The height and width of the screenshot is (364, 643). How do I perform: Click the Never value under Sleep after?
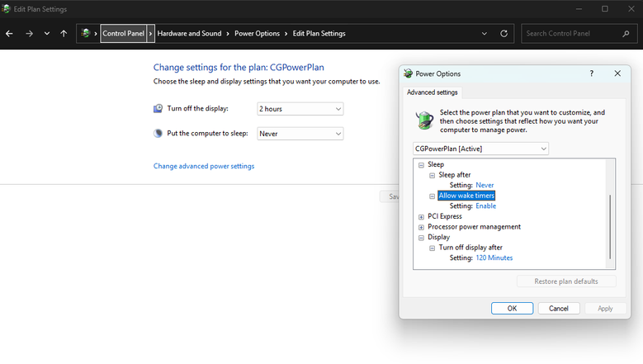tap(485, 185)
